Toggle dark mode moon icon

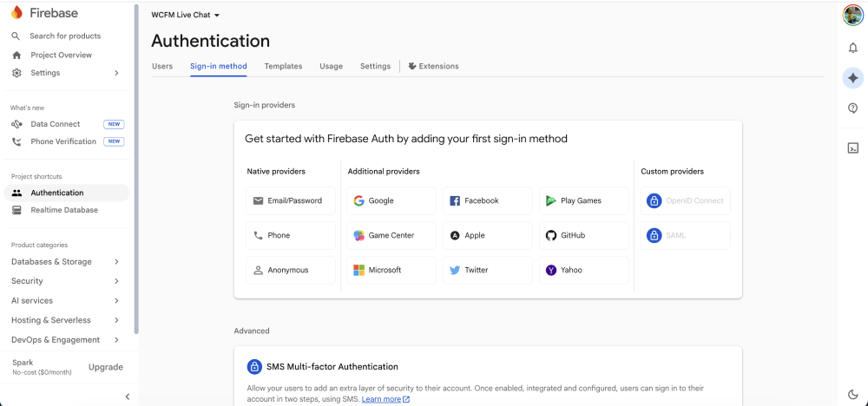click(x=852, y=395)
